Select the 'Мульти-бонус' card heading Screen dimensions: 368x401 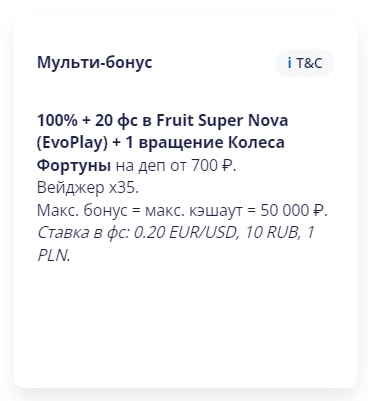coord(95,62)
